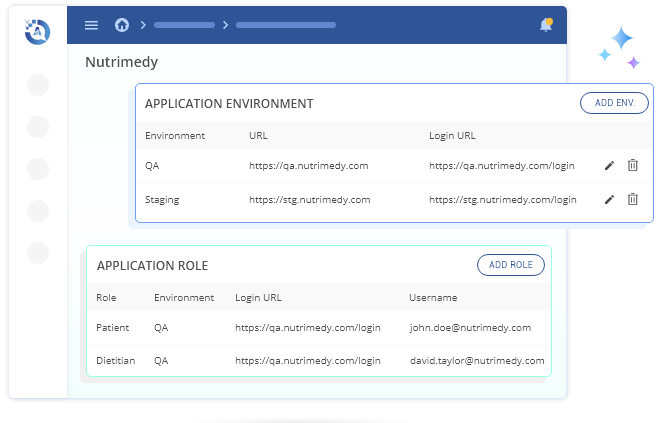
Task: Click the Login URL in the Dietitian row
Action: 308,361
